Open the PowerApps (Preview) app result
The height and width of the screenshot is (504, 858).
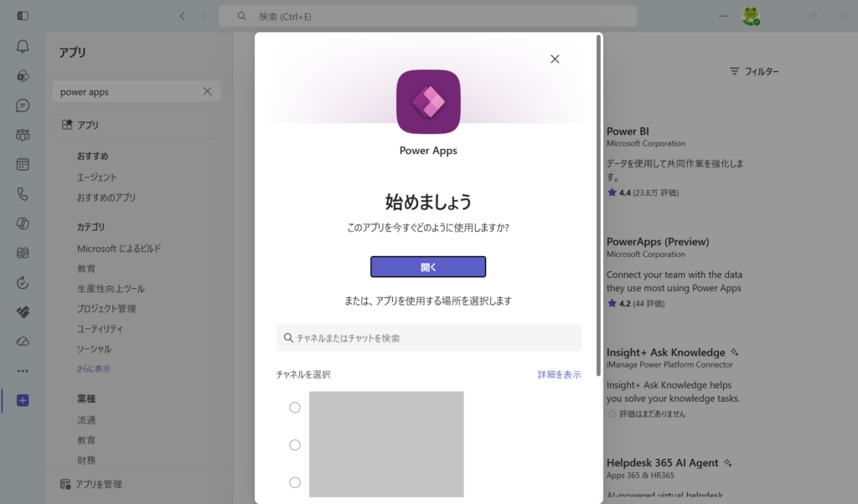click(x=658, y=242)
